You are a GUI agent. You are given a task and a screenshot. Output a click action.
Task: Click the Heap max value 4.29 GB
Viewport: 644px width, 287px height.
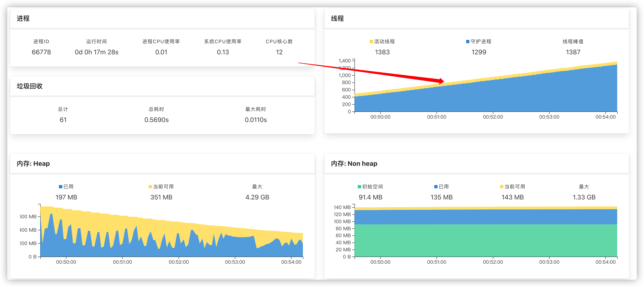pyautogui.click(x=257, y=197)
